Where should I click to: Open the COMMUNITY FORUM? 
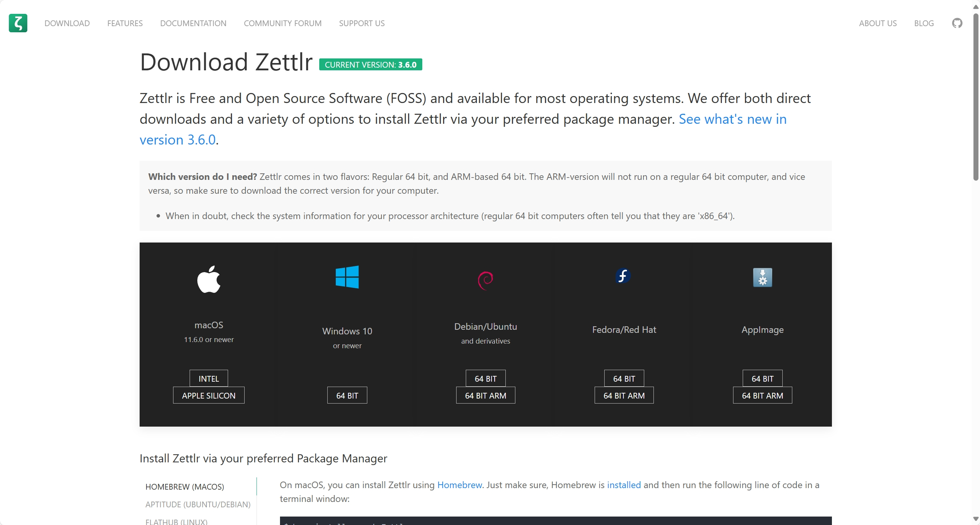point(282,23)
